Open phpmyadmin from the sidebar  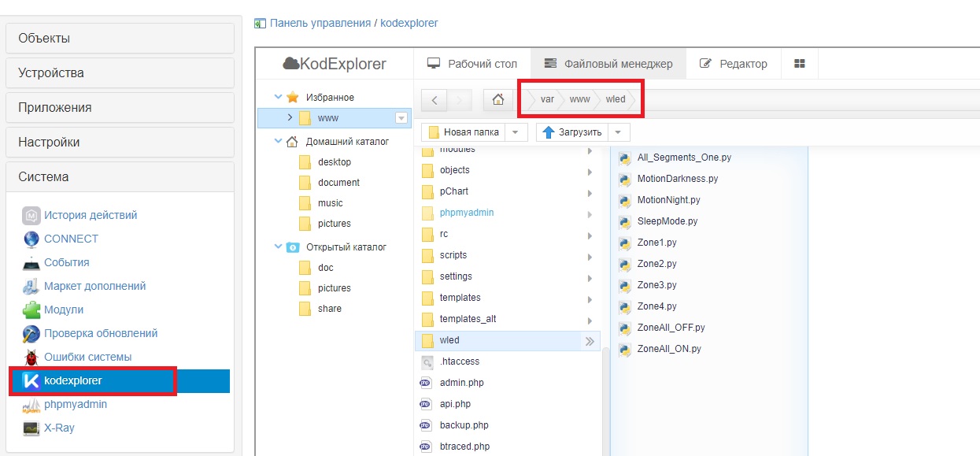click(76, 404)
